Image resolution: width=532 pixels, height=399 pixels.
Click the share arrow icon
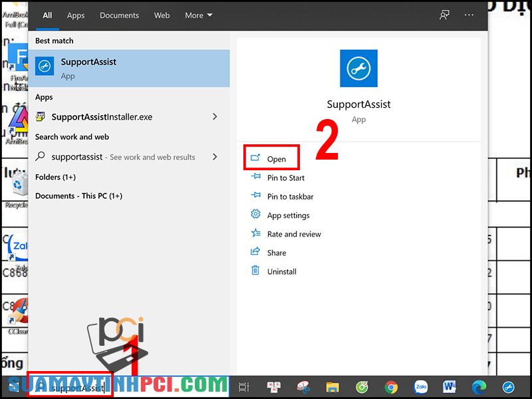pos(255,251)
